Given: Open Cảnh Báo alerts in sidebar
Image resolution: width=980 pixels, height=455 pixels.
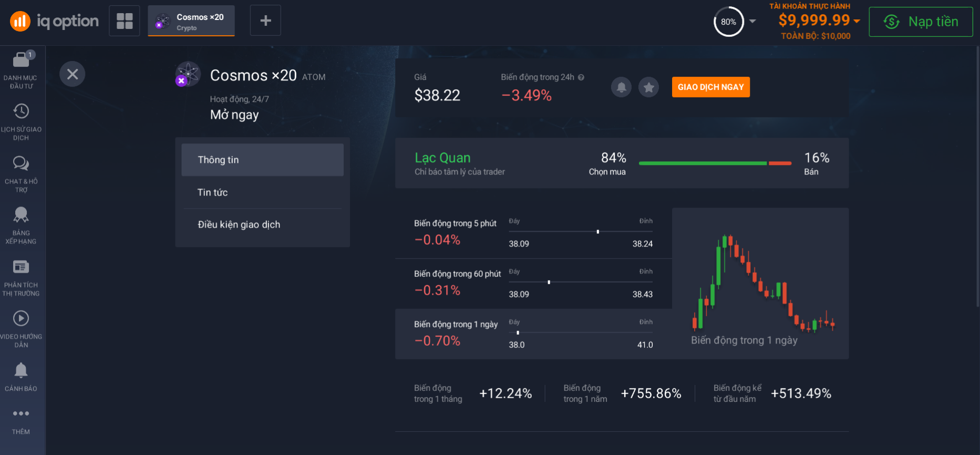Looking at the screenshot, I should (x=21, y=376).
